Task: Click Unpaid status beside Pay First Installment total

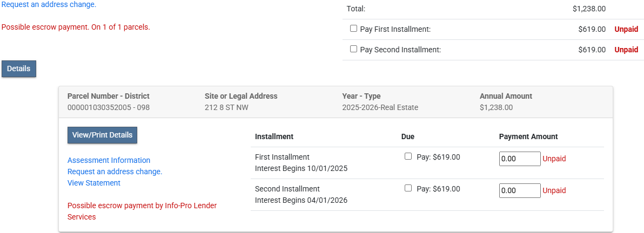Action: click(x=626, y=29)
